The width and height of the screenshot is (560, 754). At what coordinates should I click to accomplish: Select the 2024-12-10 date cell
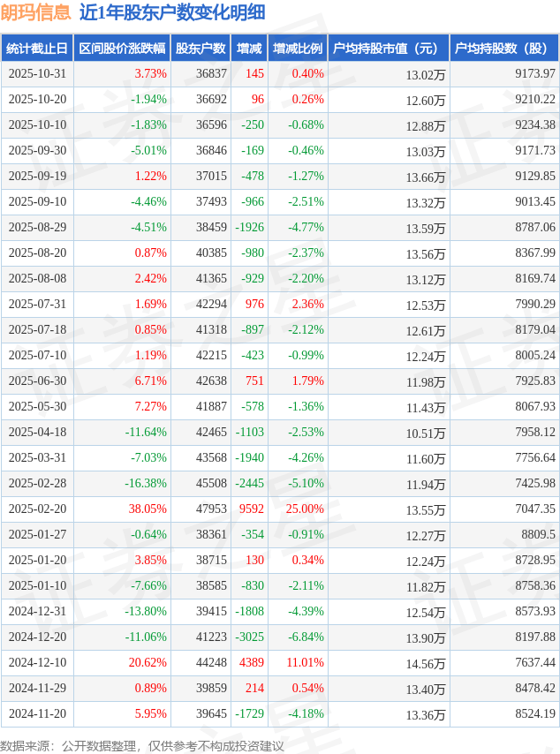(x=36, y=663)
